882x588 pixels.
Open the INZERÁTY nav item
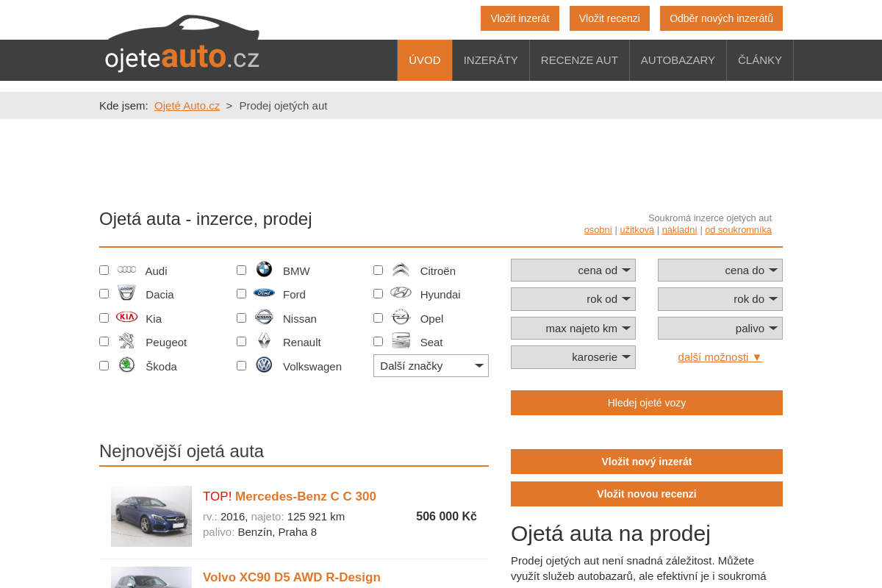pyautogui.click(x=491, y=60)
